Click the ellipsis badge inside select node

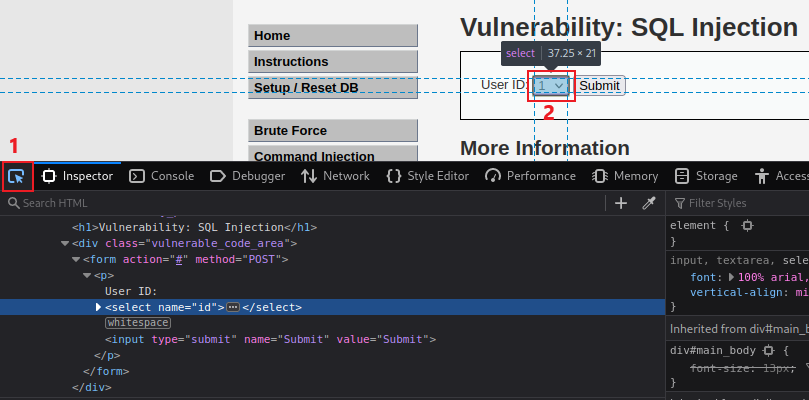(233, 308)
